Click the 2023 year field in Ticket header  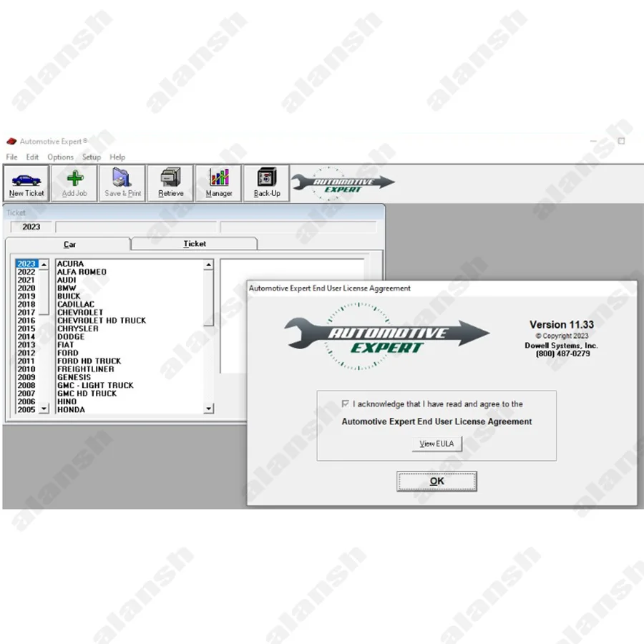[31, 227]
